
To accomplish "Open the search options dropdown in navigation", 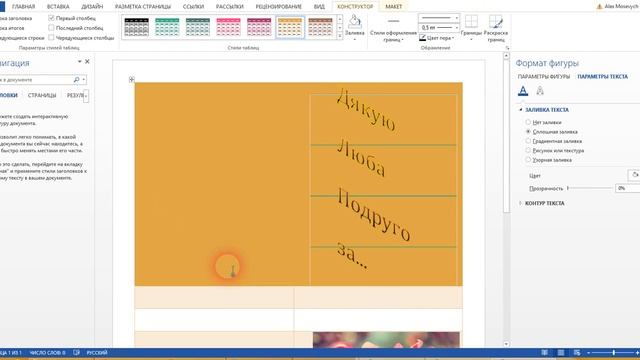I will (84, 80).
